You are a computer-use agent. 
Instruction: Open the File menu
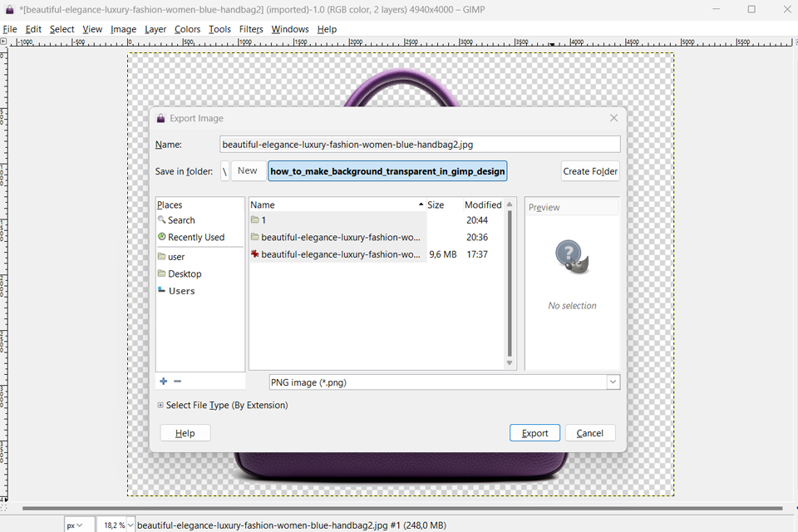[10, 29]
